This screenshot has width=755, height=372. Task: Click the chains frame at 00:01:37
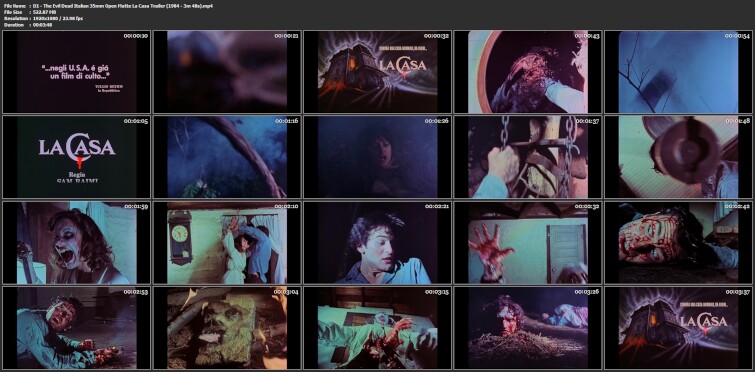tap(528, 157)
